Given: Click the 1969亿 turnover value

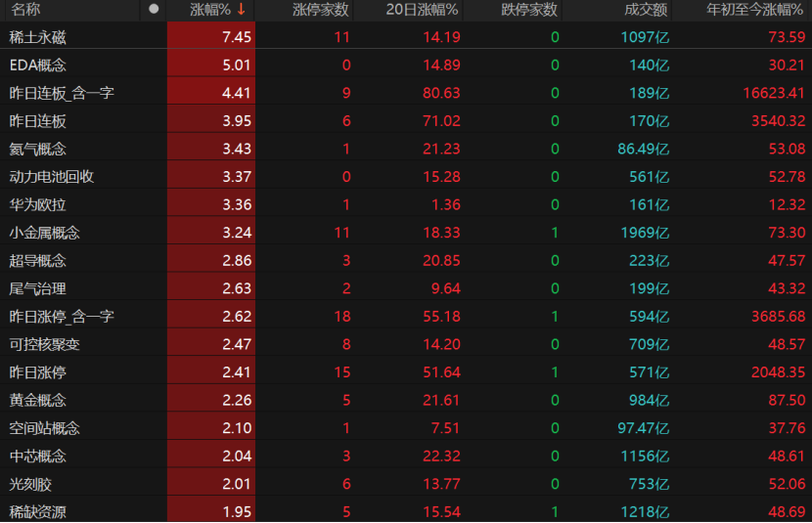Looking at the screenshot, I should 646,233.
